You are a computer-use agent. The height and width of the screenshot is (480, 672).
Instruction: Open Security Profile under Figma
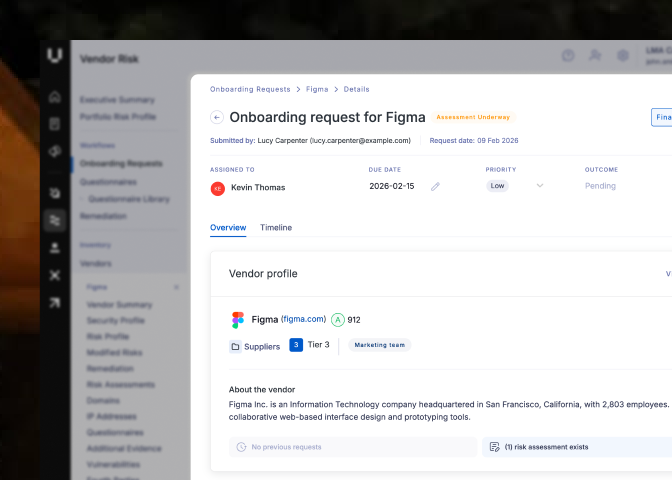(x=116, y=321)
